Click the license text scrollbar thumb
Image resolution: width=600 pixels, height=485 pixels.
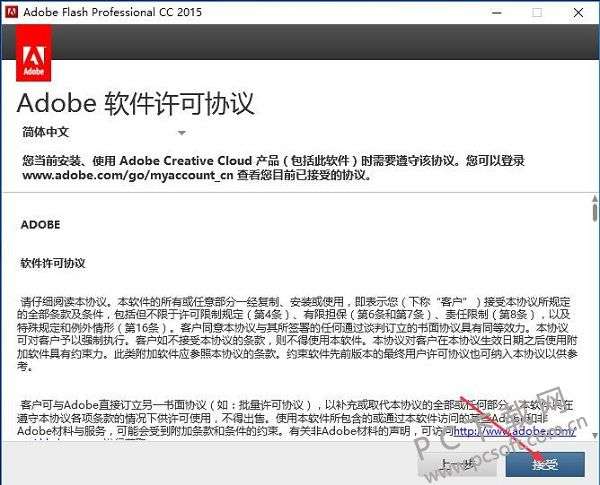[x=595, y=213]
